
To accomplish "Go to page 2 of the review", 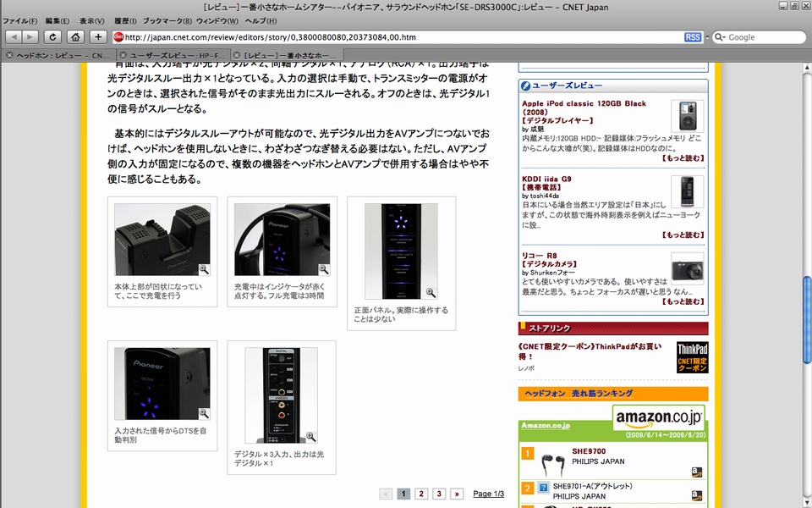I will 421,494.
